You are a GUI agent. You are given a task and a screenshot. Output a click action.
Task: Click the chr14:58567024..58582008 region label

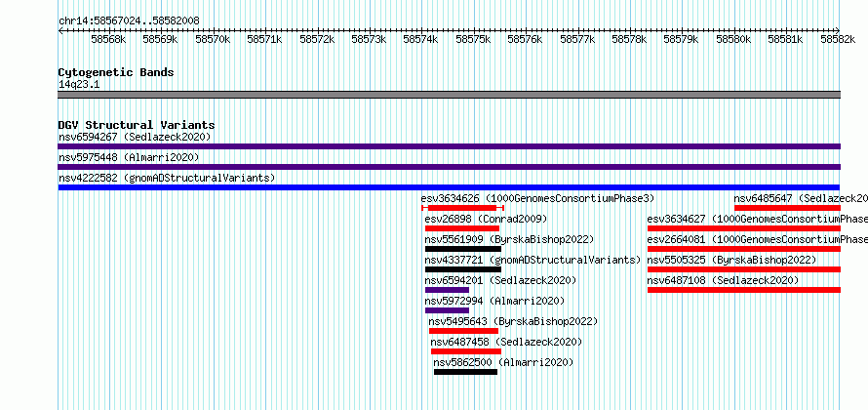click(129, 20)
